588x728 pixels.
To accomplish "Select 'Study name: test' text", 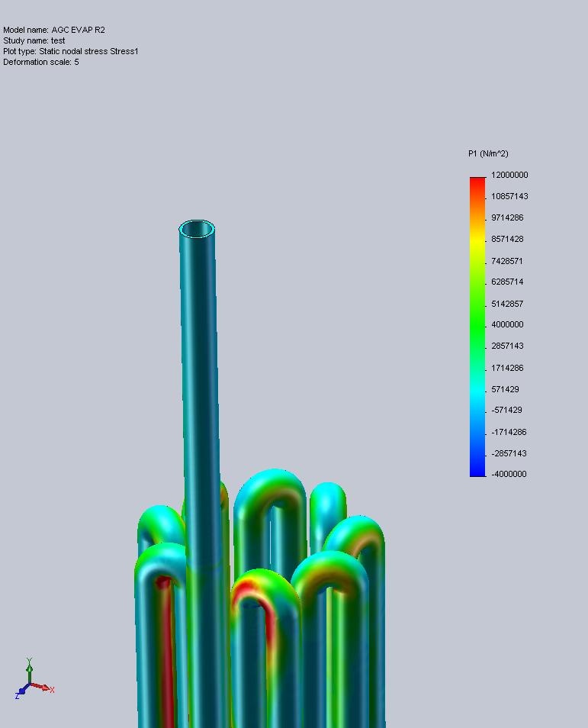I will (34, 40).
